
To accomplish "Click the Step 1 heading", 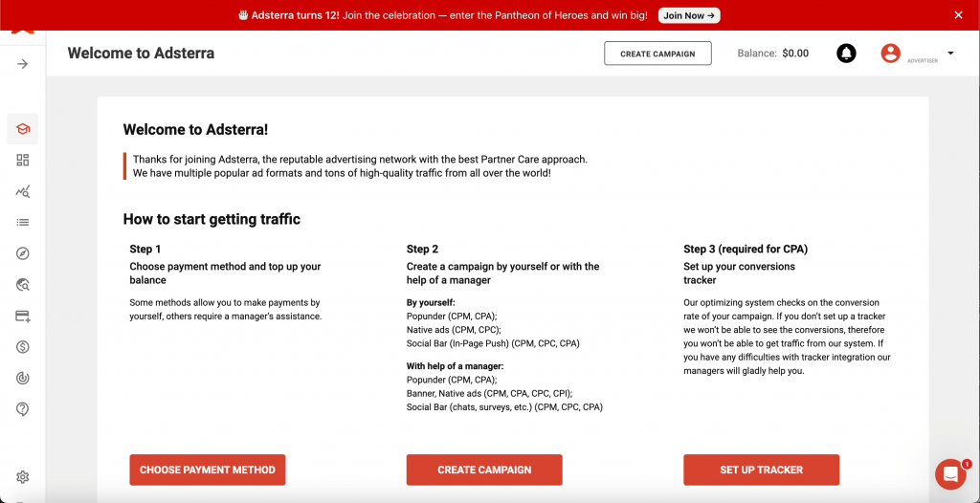I will (x=145, y=250).
